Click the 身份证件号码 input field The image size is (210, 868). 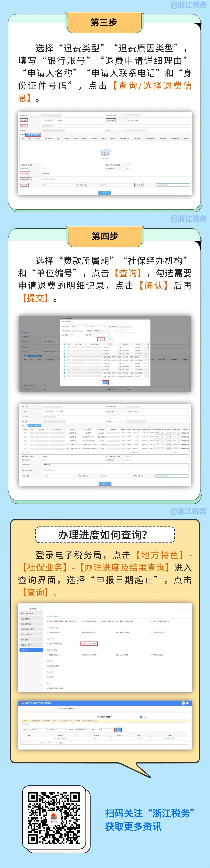(x=173, y=185)
